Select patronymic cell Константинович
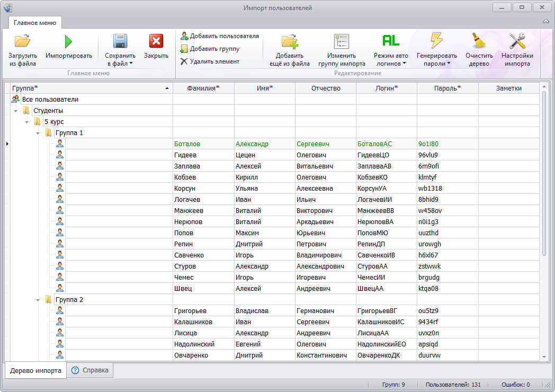The image size is (555, 392). point(326,355)
